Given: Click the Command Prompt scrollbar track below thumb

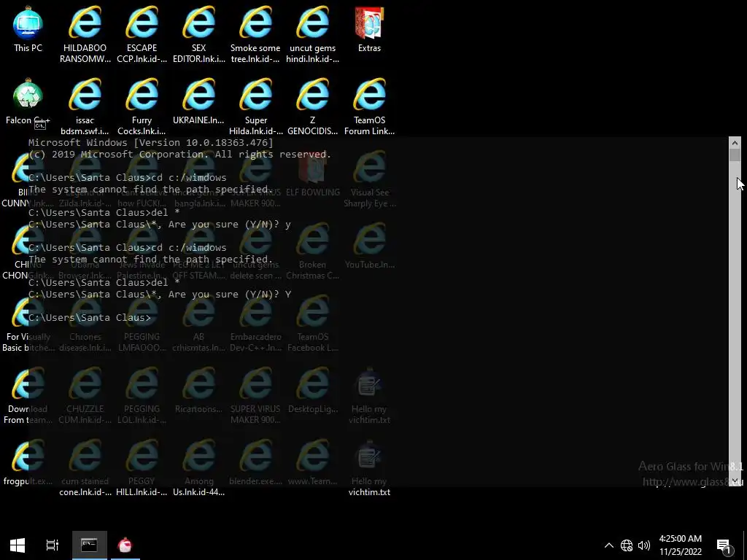Looking at the screenshot, I should click(x=735, y=318).
